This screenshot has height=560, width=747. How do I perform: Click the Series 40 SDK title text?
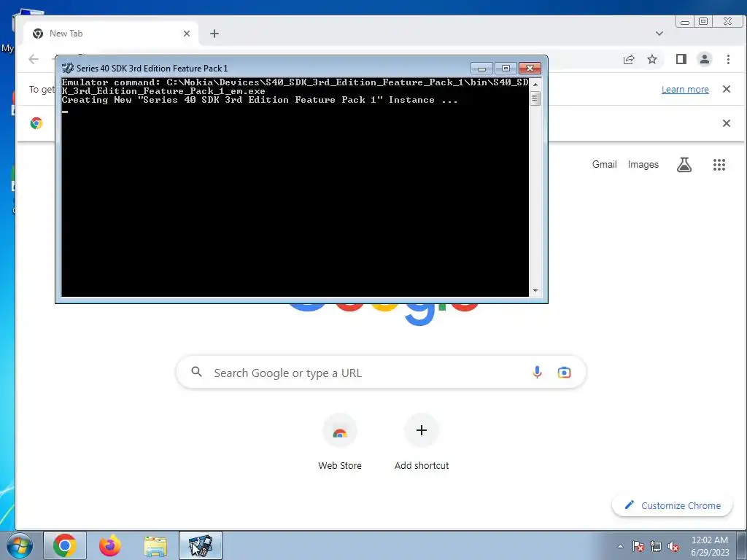(152, 68)
